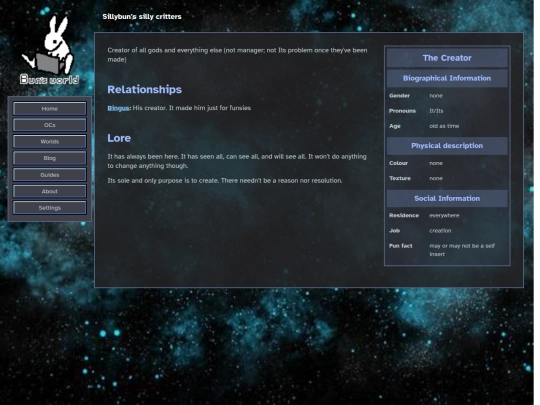540x405 pixels.
Task: Click the Residence value everywhere
Action: pos(444,216)
